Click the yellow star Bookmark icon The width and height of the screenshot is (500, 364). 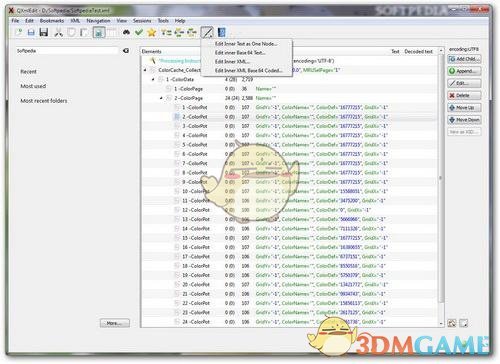click(152, 32)
